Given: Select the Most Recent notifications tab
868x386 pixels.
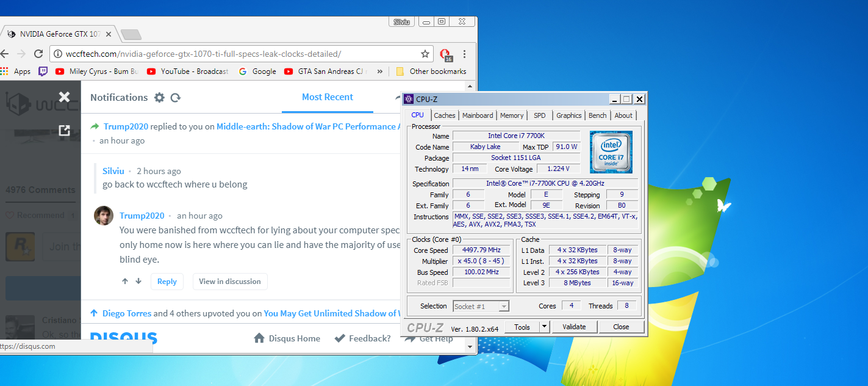Looking at the screenshot, I should 328,97.
